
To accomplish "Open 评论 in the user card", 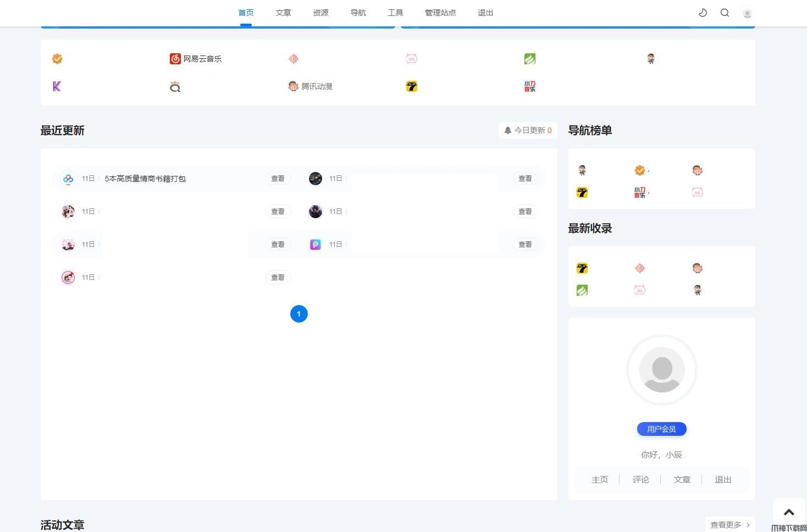I will pos(640,480).
